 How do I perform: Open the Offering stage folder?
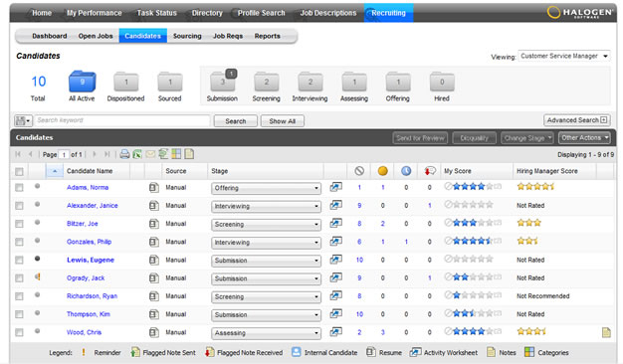[x=398, y=82]
